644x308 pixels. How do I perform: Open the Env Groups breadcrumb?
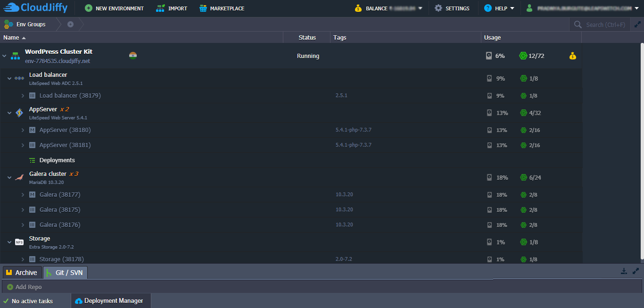(x=25, y=24)
